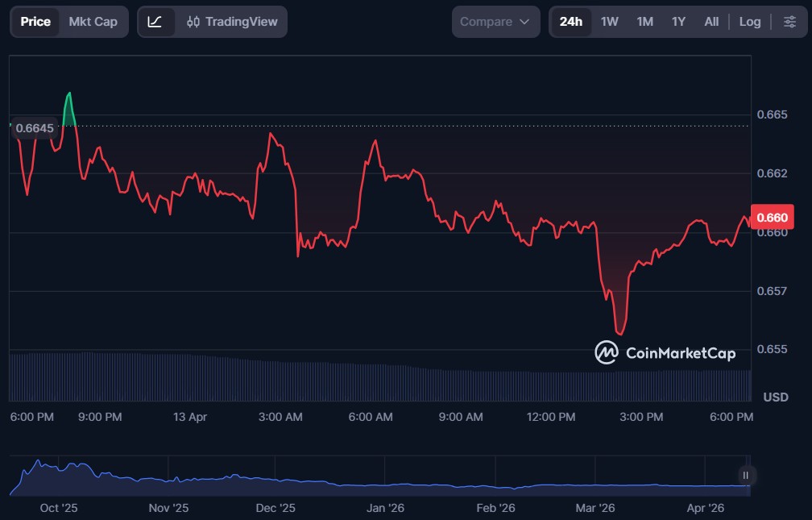
Task: Click the 0.6645 opening price label
Action: click(x=35, y=127)
